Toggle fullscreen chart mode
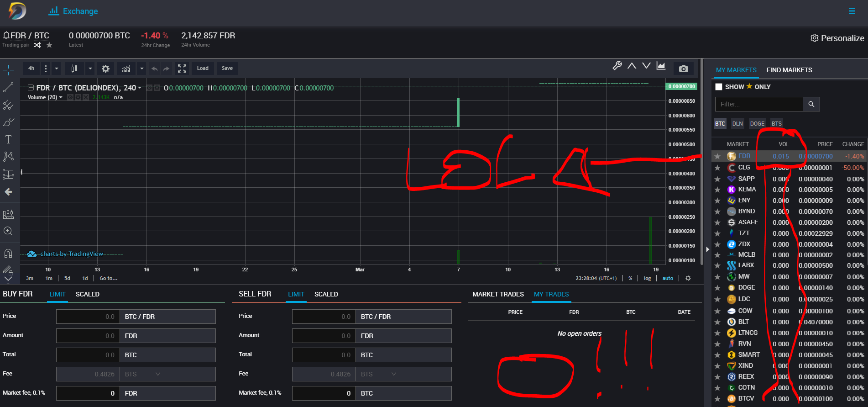The height and width of the screenshot is (407, 868). click(182, 69)
